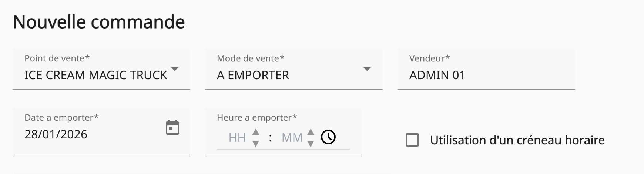Click the "Vendeur" field label
Viewport: 644px width, 174px height.
click(429, 58)
